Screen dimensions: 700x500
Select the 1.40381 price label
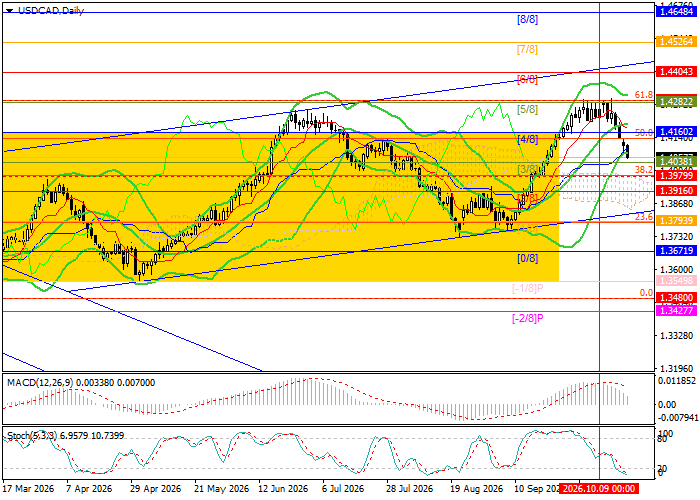coord(676,162)
